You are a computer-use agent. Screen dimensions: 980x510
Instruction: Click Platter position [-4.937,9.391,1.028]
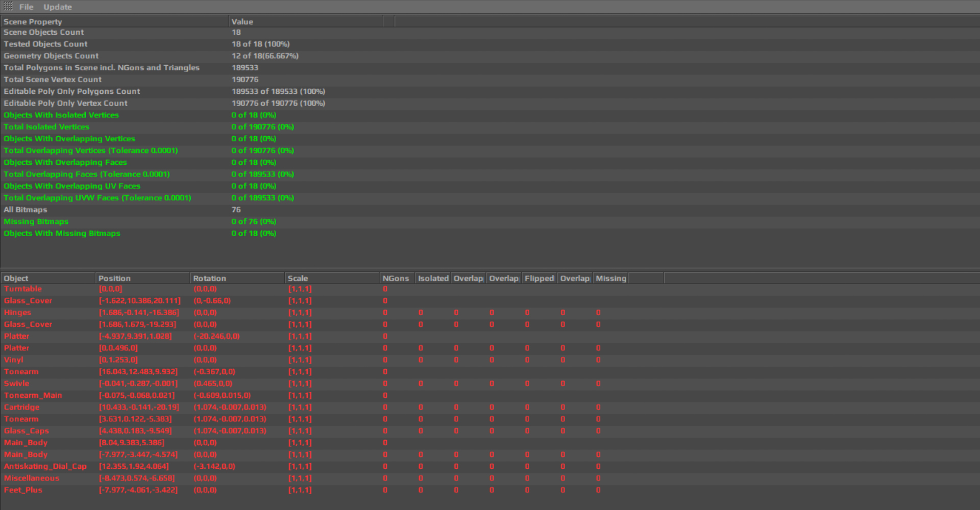click(x=135, y=336)
